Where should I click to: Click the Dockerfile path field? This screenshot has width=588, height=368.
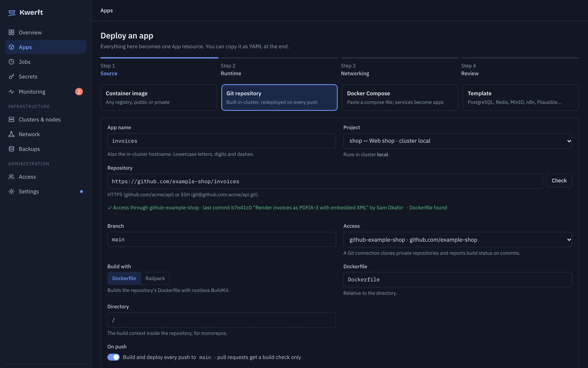coord(458,280)
